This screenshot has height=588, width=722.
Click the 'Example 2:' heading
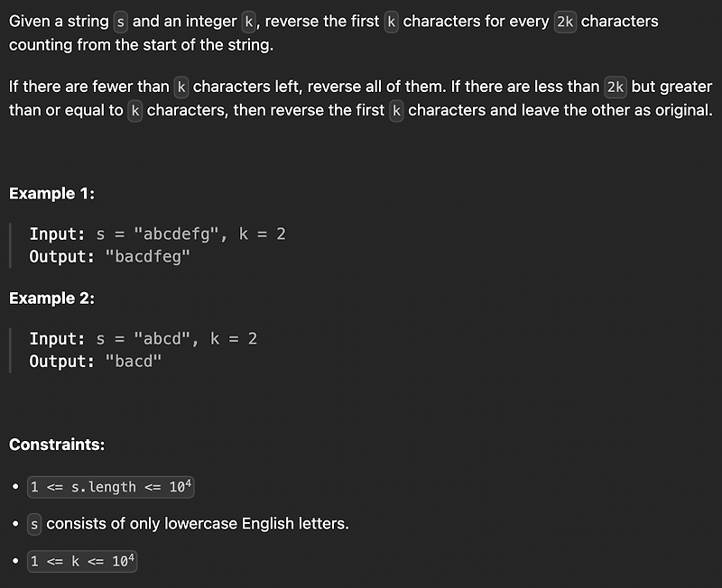tap(51, 299)
